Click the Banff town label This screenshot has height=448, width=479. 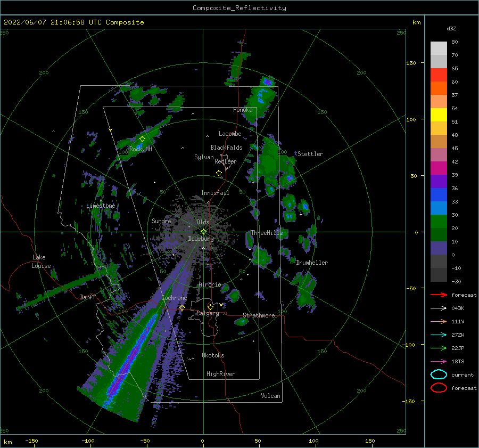88,297
